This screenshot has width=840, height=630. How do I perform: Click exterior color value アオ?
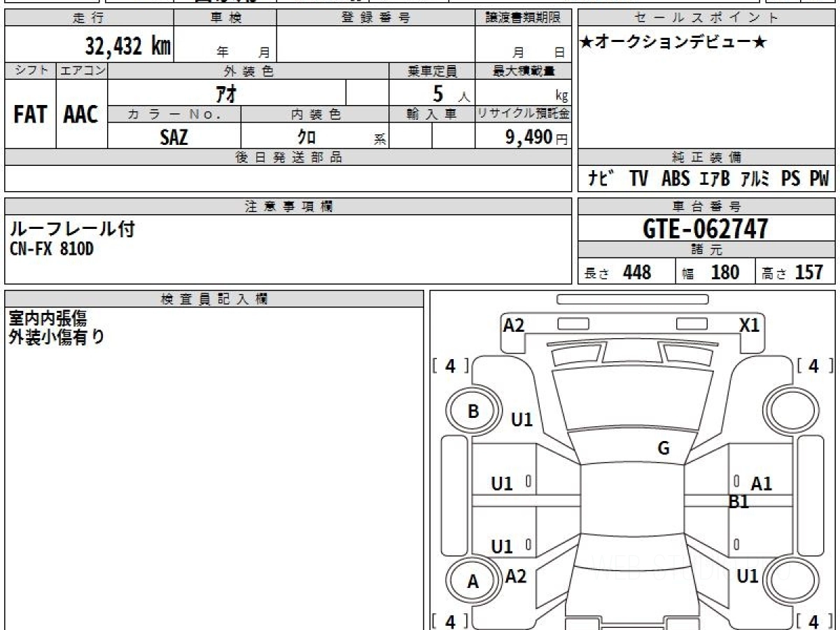(227, 92)
